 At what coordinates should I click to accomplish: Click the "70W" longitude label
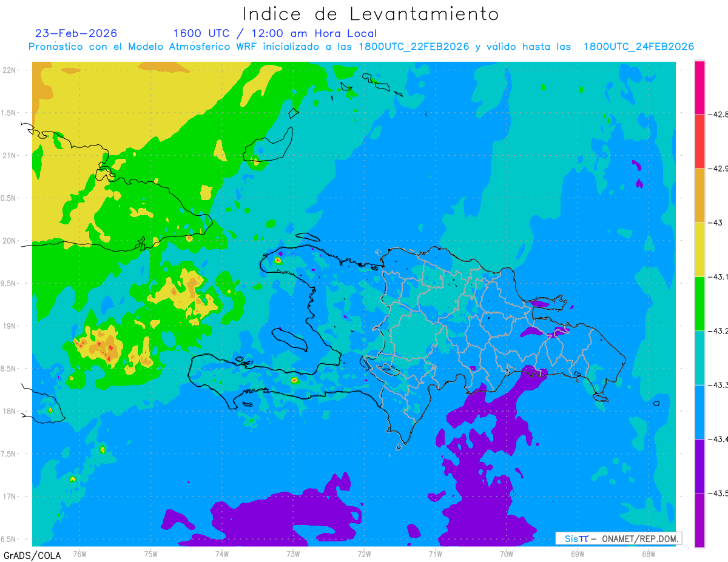pos(507,554)
